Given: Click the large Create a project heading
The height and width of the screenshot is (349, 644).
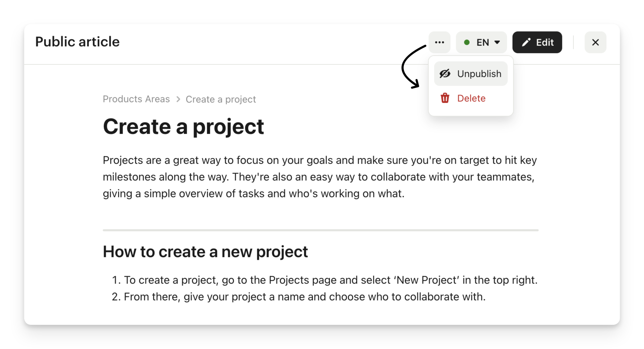Looking at the screenshot, I should pos(183,127).
